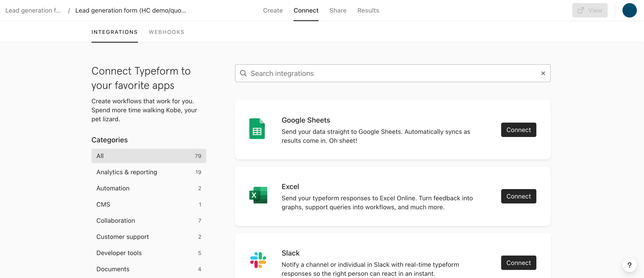Filter by Automation category
The height and width of the screenshot is (278, 644).
[148, 188]
